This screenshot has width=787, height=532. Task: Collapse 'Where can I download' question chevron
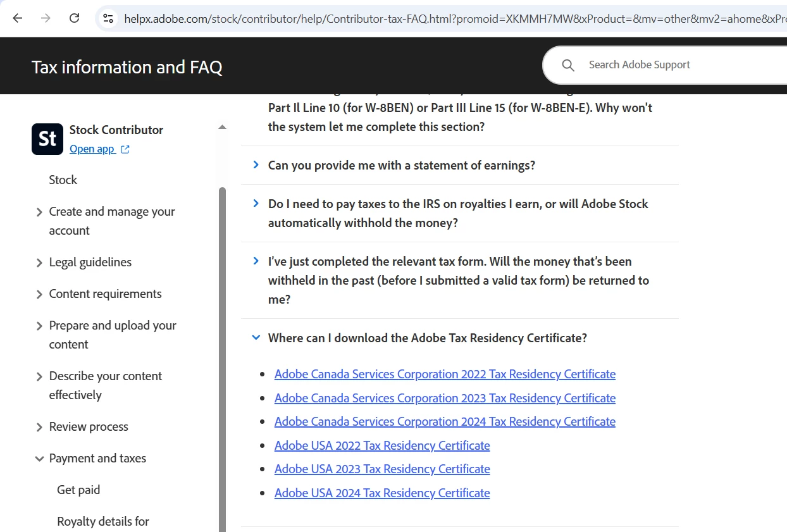[x=256, y=338]
